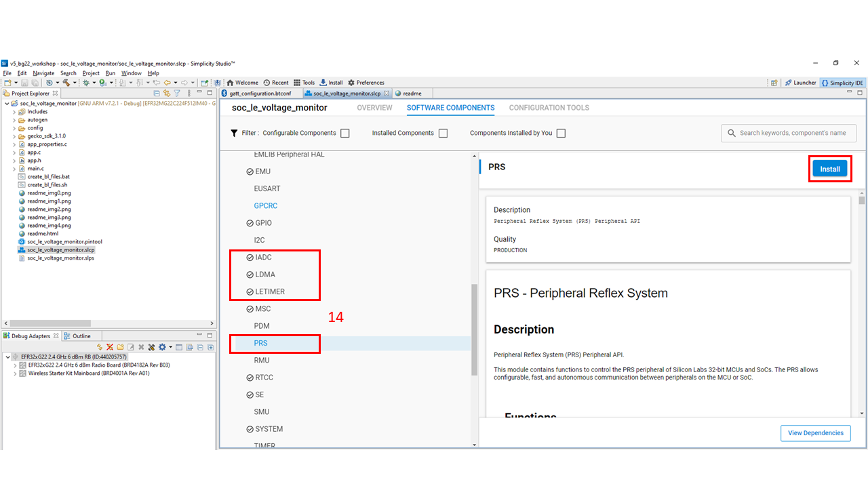
Task: Select the RTCC component
Action: click(x=264, y=378)
